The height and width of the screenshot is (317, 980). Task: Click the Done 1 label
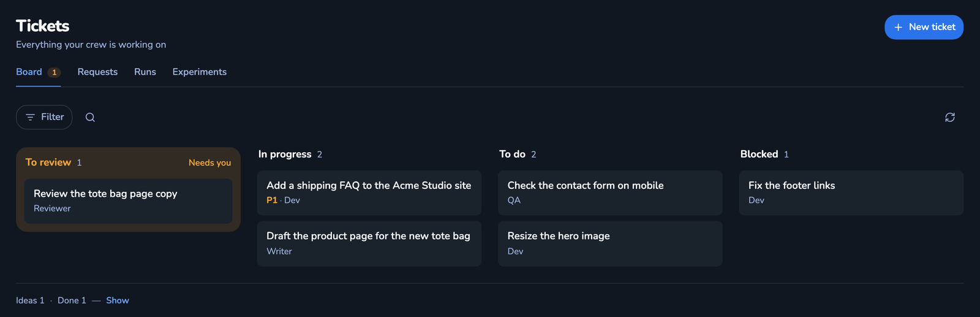72,300
